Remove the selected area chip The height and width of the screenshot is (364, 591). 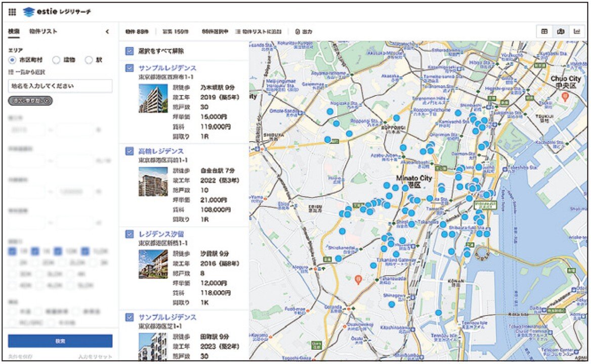[46, 100]
